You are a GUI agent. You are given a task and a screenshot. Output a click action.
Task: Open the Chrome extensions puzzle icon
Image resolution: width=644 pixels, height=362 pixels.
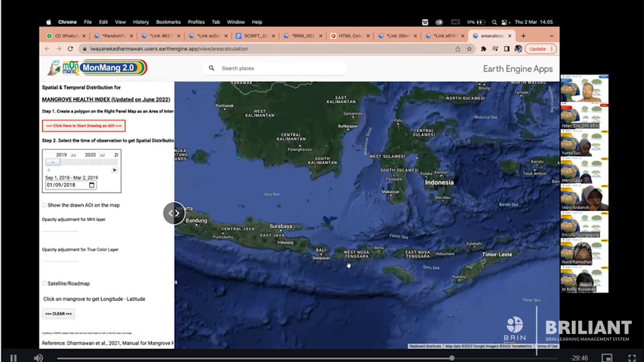[484, 49]
